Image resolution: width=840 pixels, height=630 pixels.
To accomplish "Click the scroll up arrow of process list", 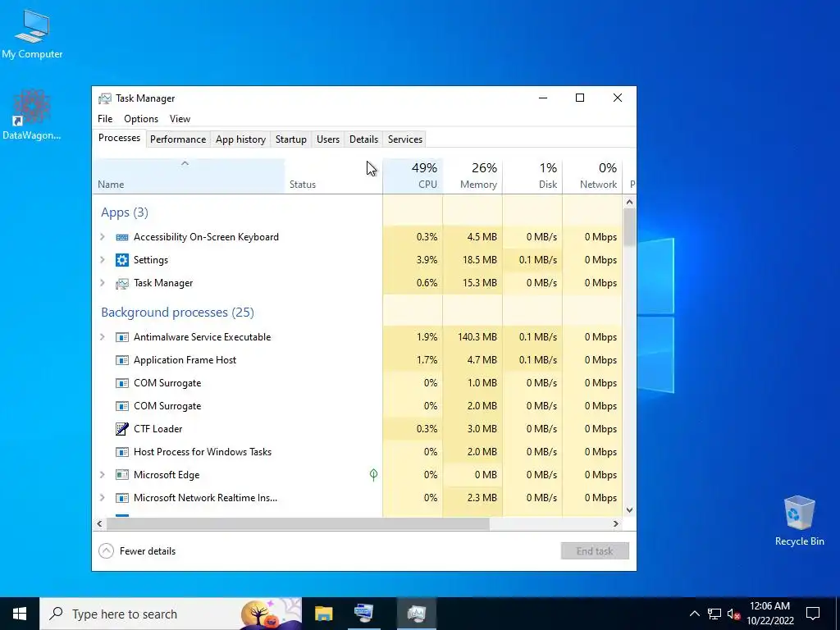I will point(629,202).
